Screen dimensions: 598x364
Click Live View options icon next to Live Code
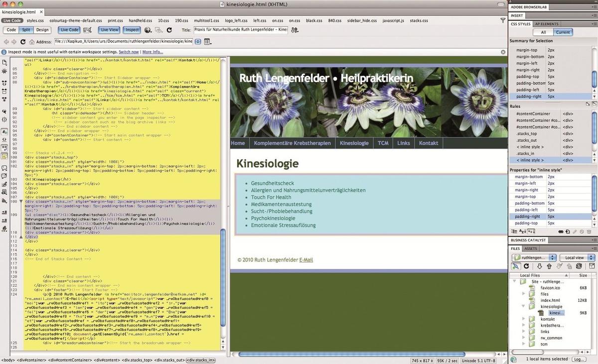87,30
